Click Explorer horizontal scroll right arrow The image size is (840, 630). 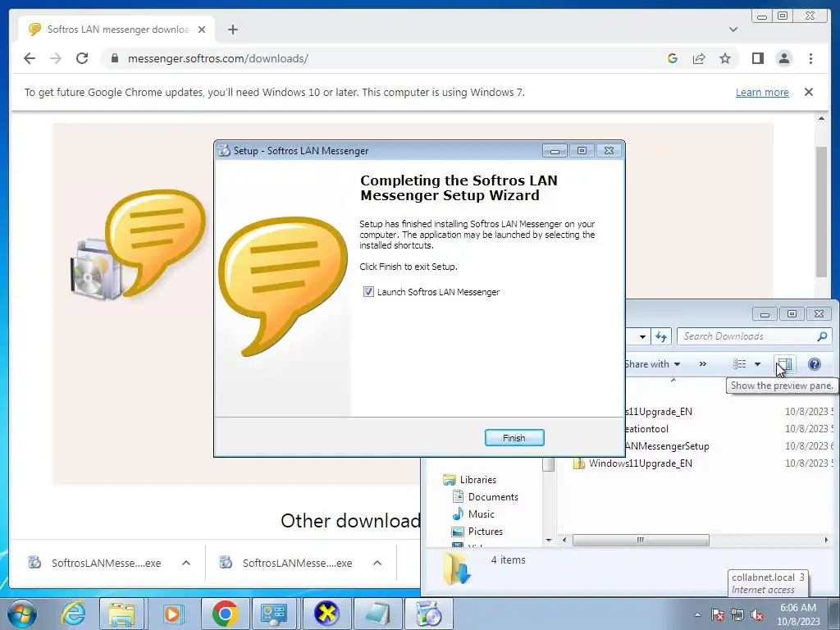tap(826, 540)
